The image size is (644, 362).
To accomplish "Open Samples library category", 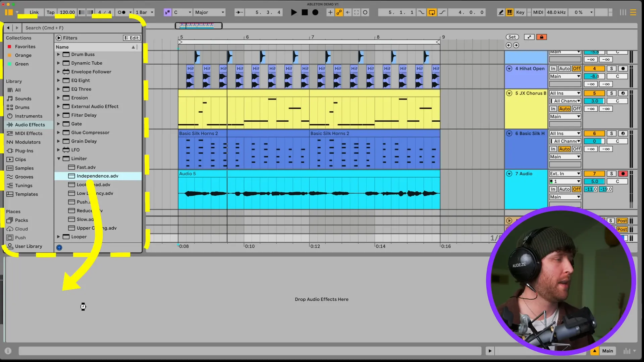I will point(24,168).
